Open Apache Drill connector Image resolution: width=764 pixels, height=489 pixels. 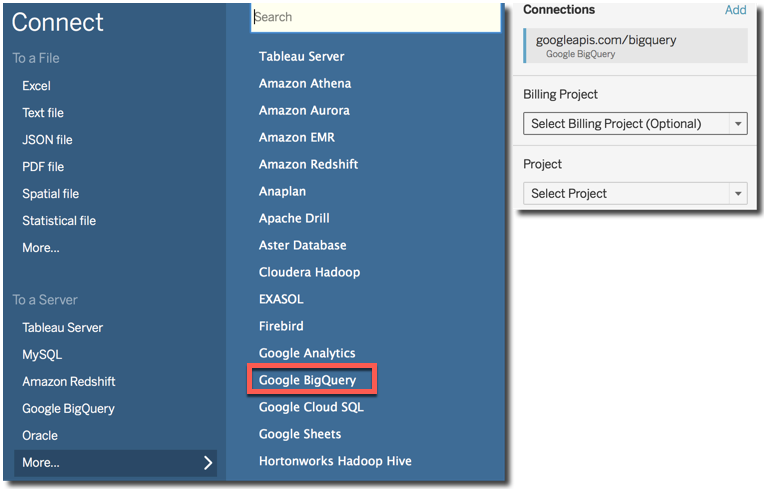pos(294,218)
